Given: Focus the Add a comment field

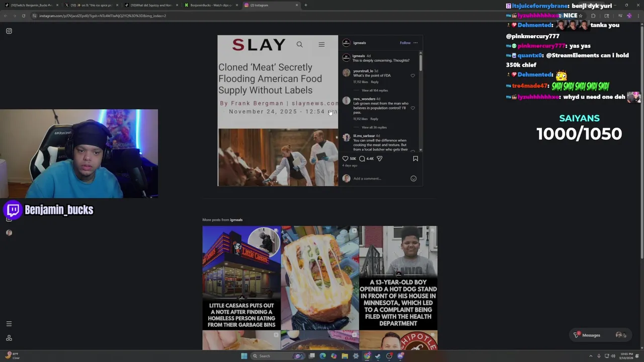Looking at the screenshot, I should (x=380, y=178).
